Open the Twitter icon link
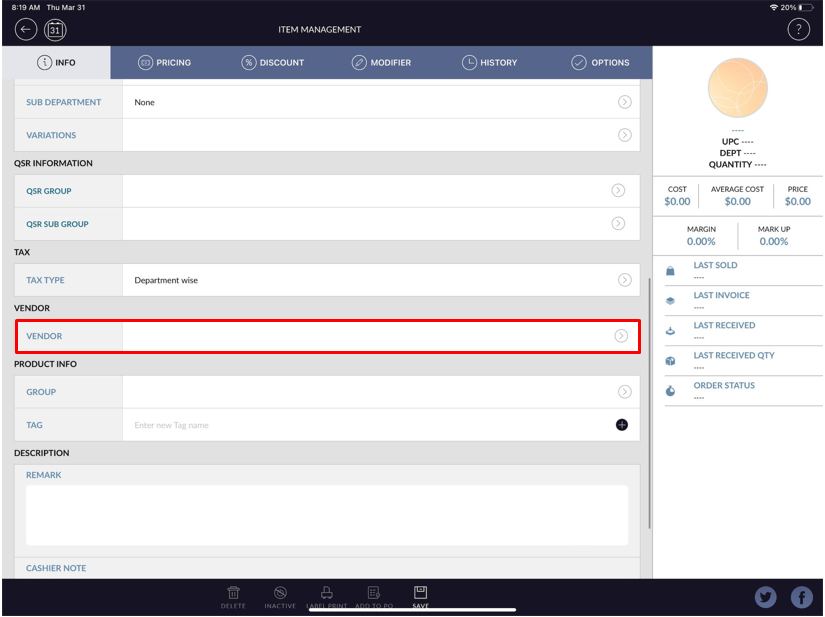Viewport: 825px width, 617px height. point(765,597)
